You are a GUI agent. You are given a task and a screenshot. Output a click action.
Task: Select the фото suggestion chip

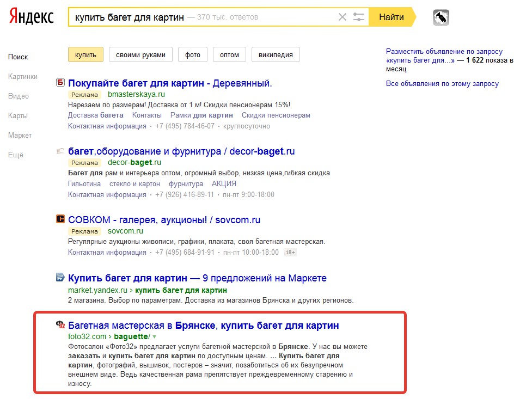(192, 54)
